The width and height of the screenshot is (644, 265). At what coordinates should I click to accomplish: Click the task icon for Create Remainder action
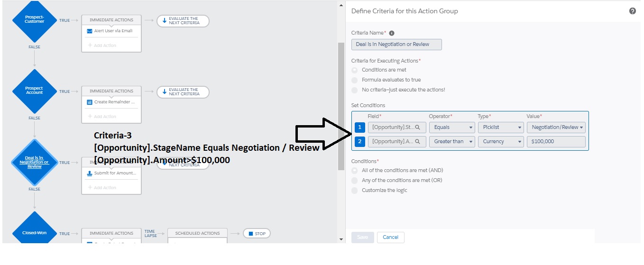[90, 102]
